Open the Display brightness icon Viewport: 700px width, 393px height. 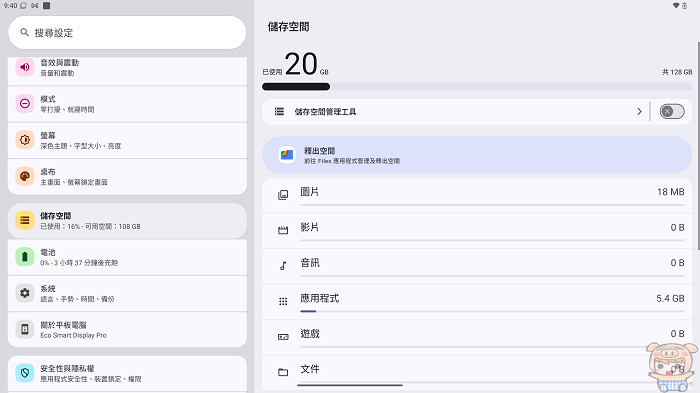25,140
